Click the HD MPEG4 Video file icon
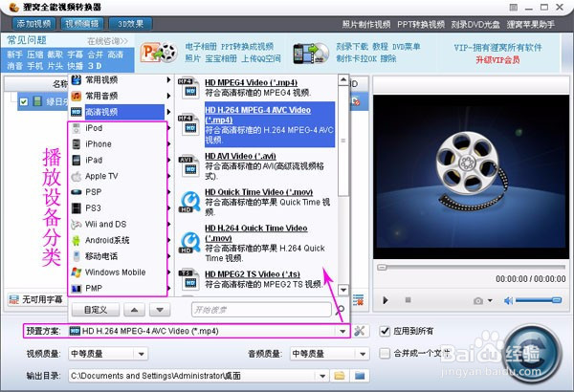 tap(188, 88)
